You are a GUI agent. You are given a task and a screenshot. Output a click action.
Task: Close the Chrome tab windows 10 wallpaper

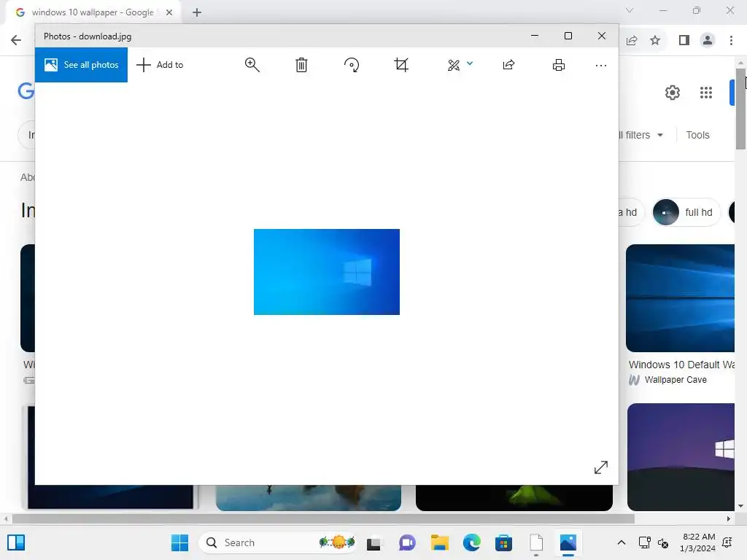169,12
